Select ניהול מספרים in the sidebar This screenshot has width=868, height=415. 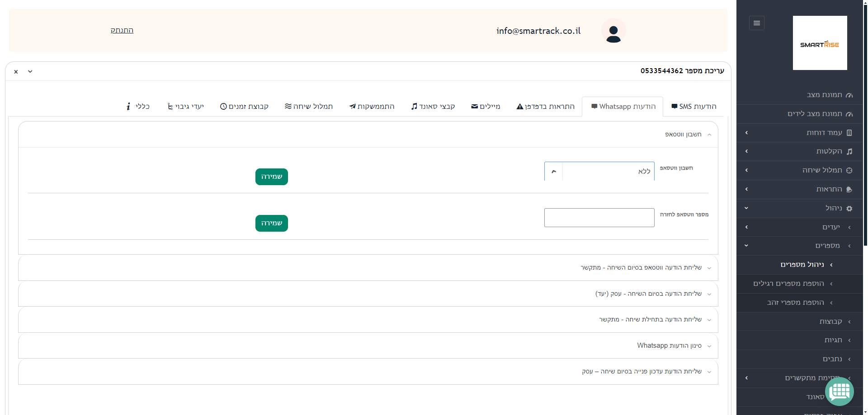click(x=799, y=265)
